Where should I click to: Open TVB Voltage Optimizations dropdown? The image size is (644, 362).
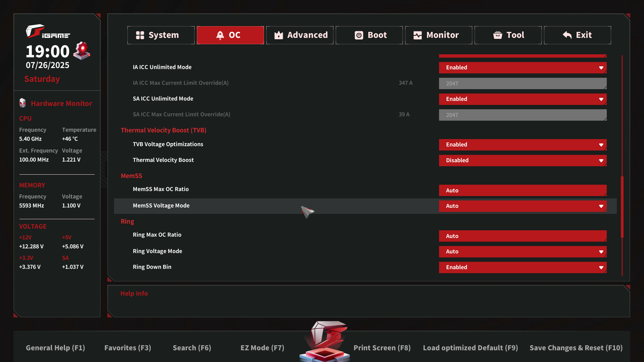coord(523,145)
